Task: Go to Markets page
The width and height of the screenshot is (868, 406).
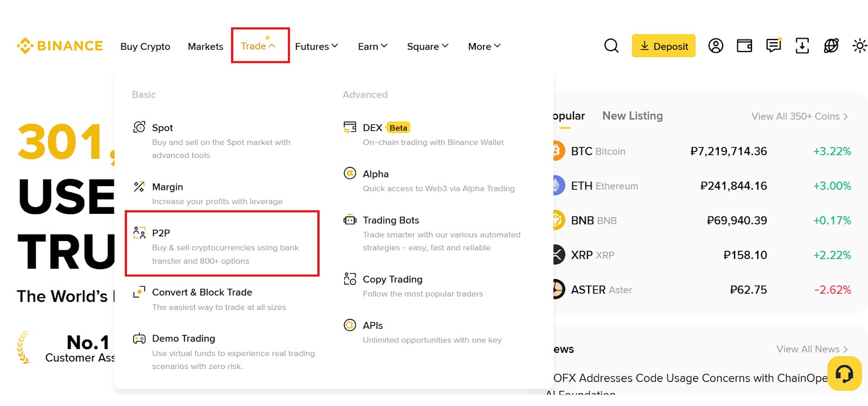Action: 206,47
